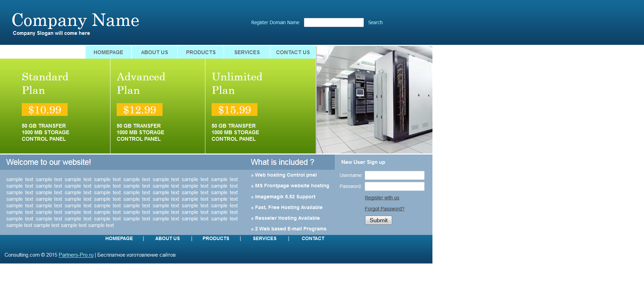Go to CONTACT in the footer menu

(x=313, y=238)
